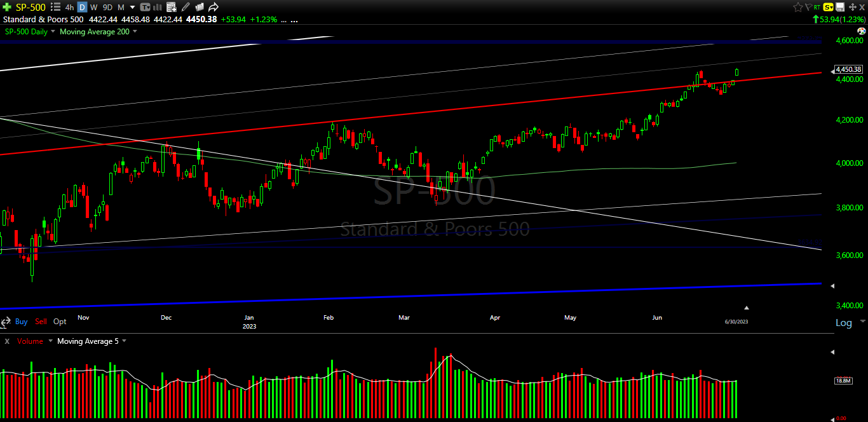Open the folder files icon in toolbar
The image size is (868, 422).
tap(200, 7)
